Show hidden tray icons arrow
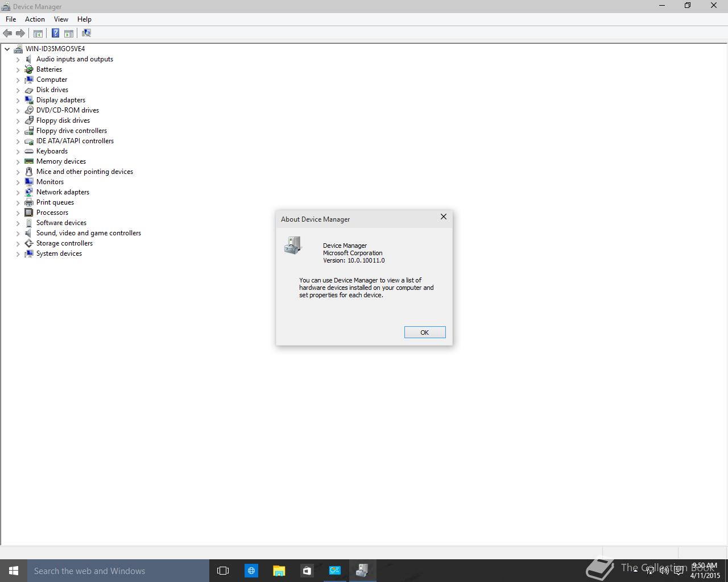 click(x=635, y=571)
